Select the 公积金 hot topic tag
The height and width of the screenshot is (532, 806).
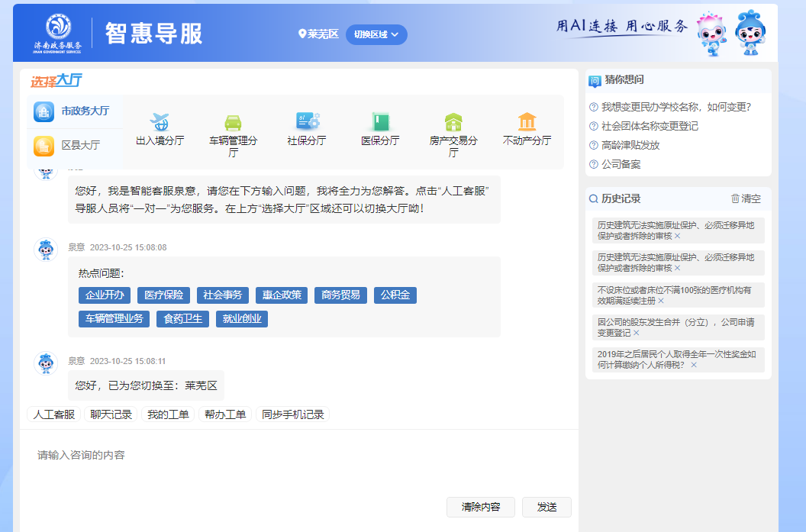(395, 295)
